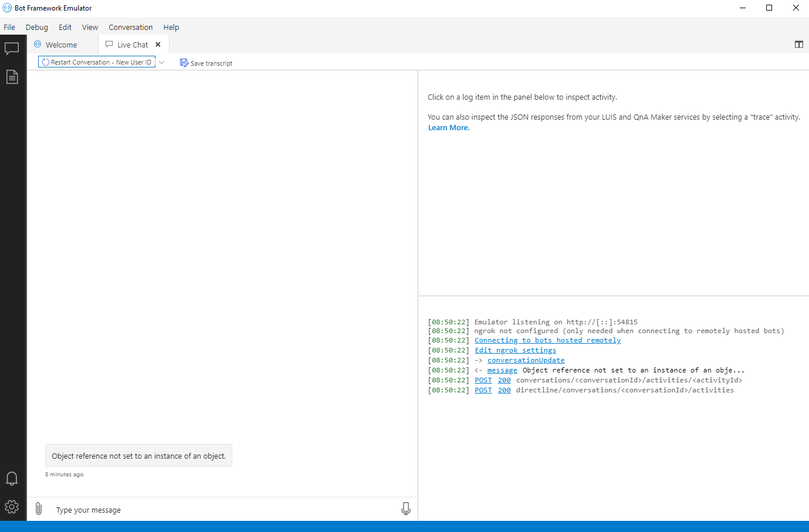Open Connecting to bots hosted remotely link
809x532 pixels.
pos(548,340)
